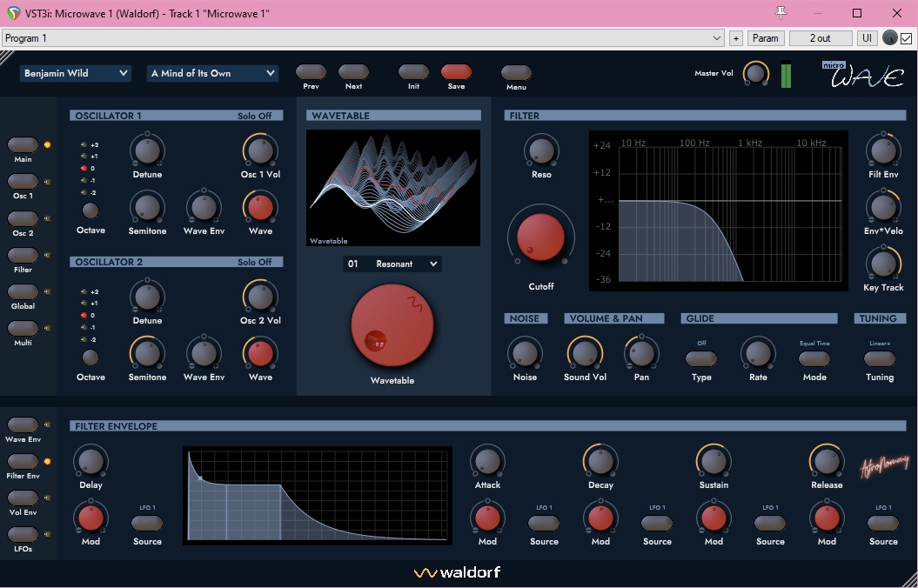Click the filter envelope Release knob
Screen dimensions: 918x588
[x=827, y=461]
